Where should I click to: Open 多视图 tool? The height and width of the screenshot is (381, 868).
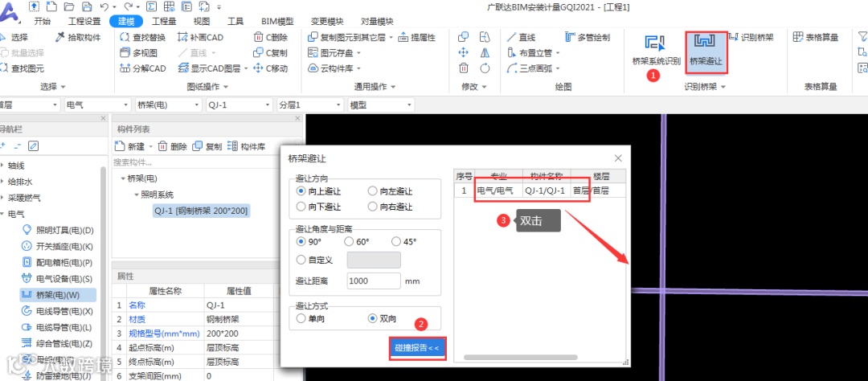[x=138, y=53]
